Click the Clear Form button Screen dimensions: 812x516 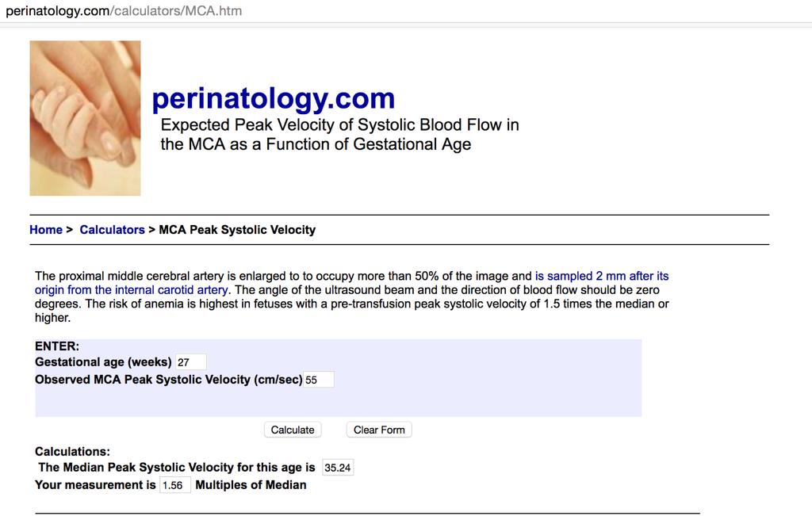[379, 430]
